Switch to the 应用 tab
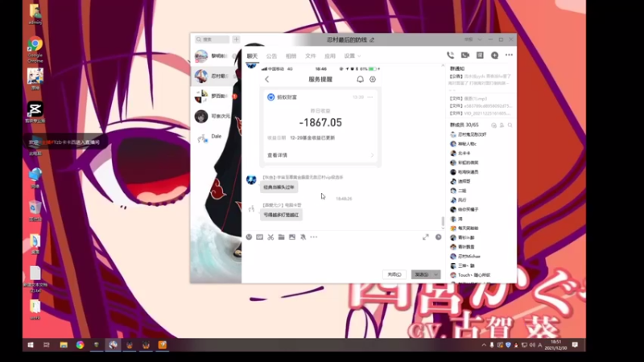Viewport: 644px width, 362px height. tap(330, 56)
